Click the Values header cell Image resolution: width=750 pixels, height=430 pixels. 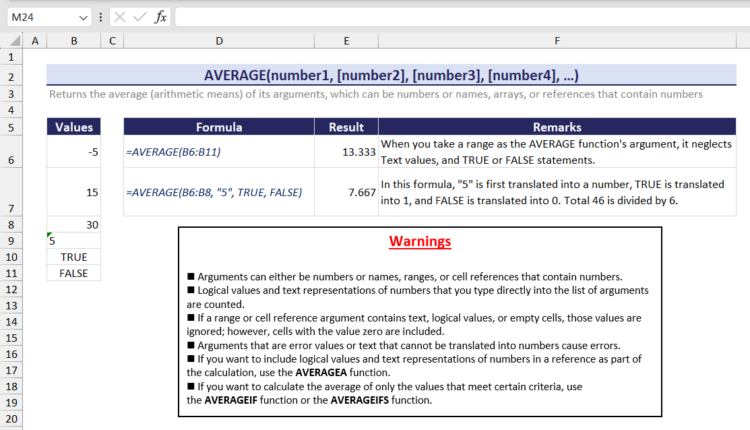[x=74, y=127]
